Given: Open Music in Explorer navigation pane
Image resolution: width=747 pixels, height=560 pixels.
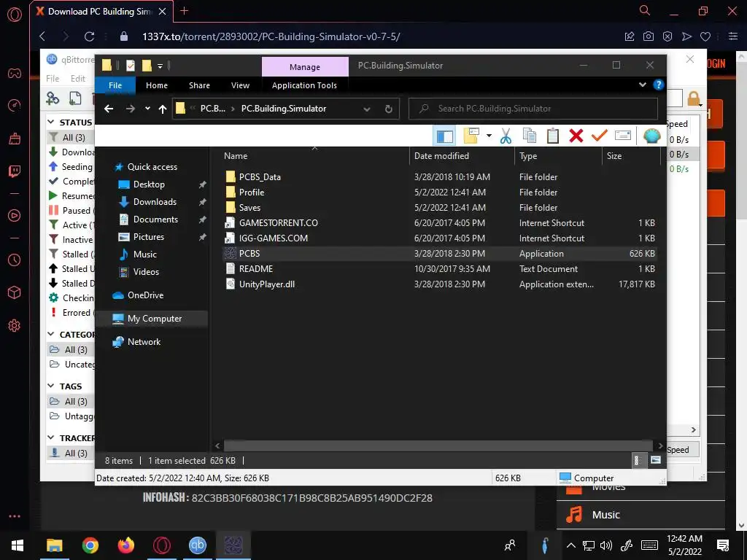Looking at the screenshot, I should [x=145, y=254].
